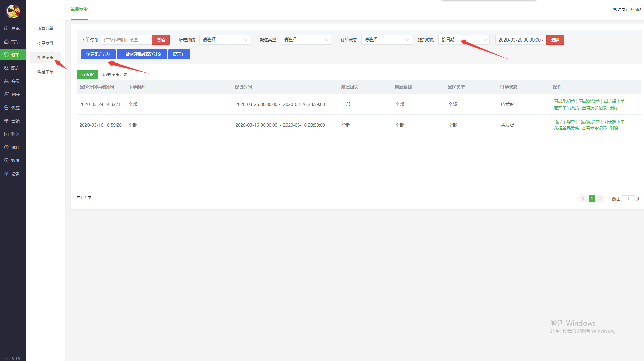Open the 订单状态 order status dropdown
The width and height of the screenshot is (644, 361).
(x=386, y=40)
